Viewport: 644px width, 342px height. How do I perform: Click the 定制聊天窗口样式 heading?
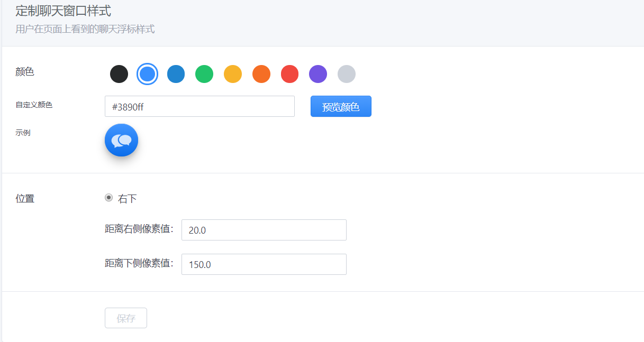[64, 11]
